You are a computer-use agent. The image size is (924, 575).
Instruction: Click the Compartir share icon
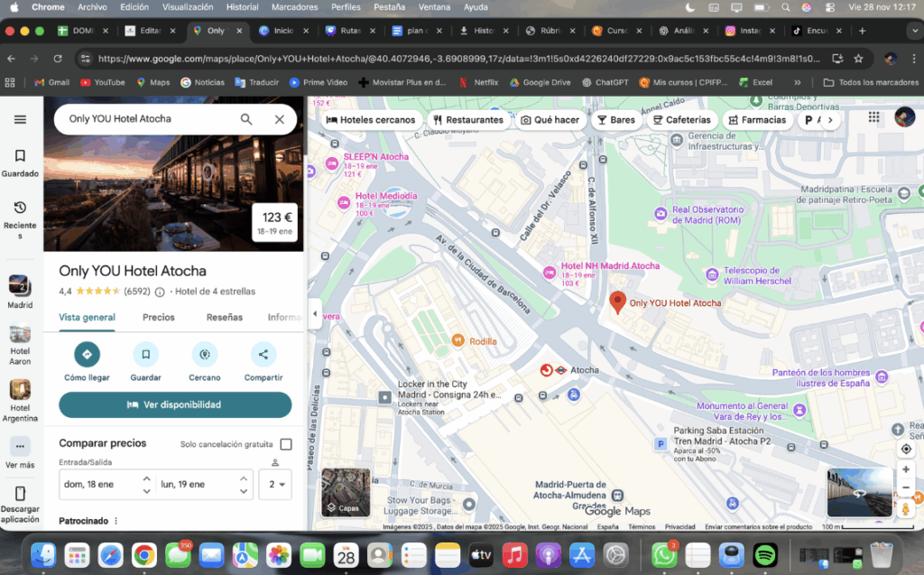click(263, 354)
